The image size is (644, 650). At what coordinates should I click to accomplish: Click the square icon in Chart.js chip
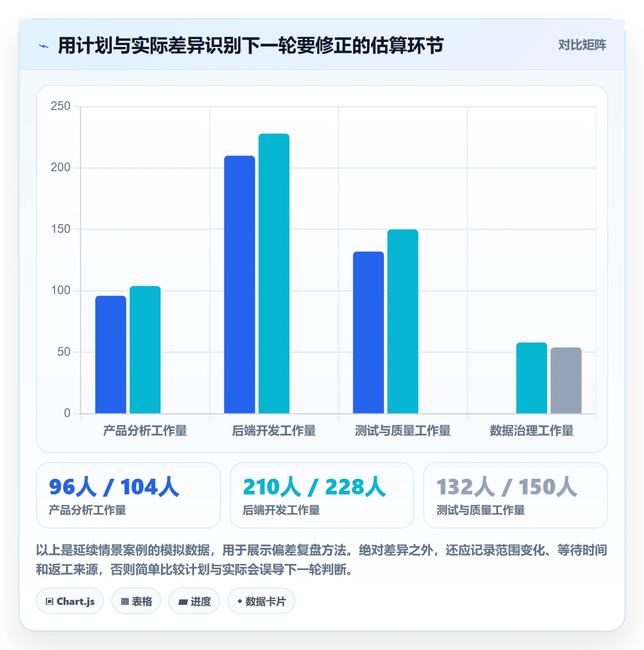pyautogui.click(x=50, y=602)
